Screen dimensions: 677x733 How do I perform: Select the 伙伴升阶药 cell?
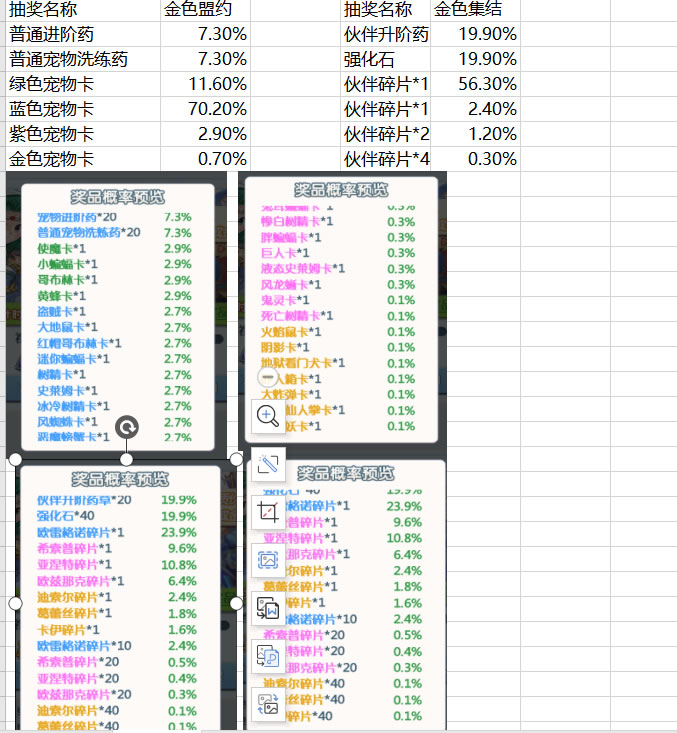pyautogui.click(x=385, y=34)
